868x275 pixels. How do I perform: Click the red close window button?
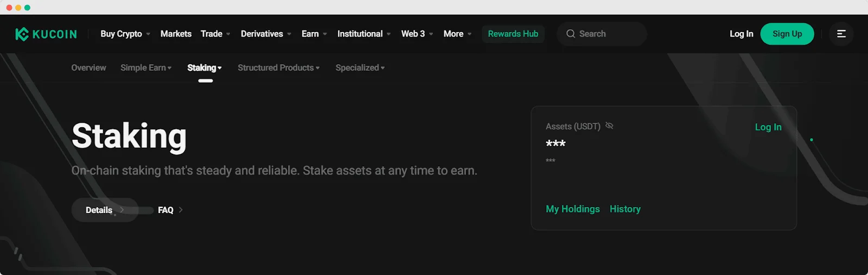[x=9, y=8]
